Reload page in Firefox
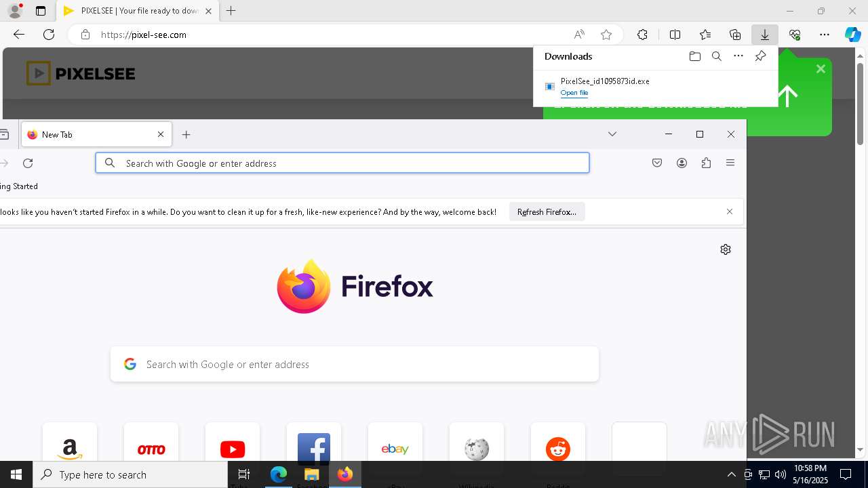868x488 pixels. click(x=28, y=163)
